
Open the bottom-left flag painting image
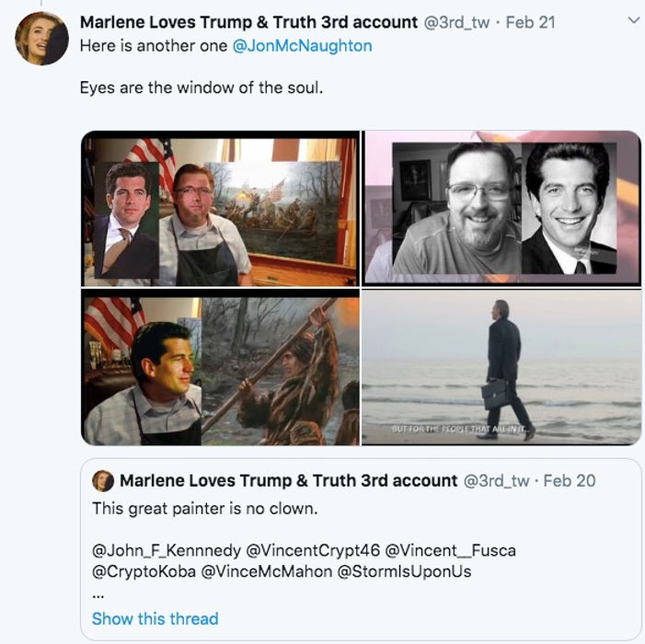click(221, 367)
